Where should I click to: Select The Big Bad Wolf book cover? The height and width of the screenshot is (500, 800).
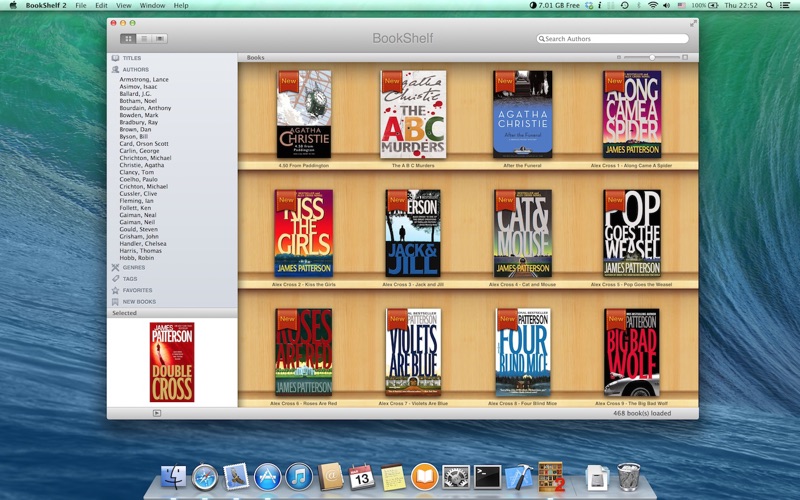[632, 352]
